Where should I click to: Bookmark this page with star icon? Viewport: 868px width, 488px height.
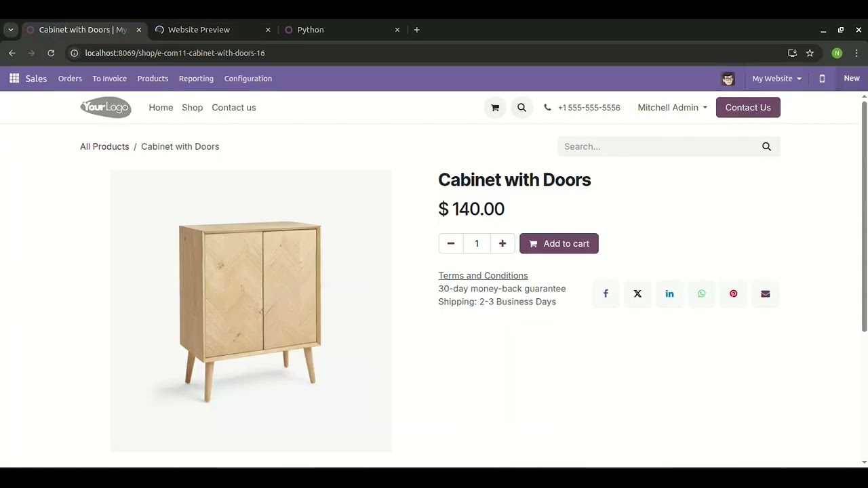[x=810, y=53]
